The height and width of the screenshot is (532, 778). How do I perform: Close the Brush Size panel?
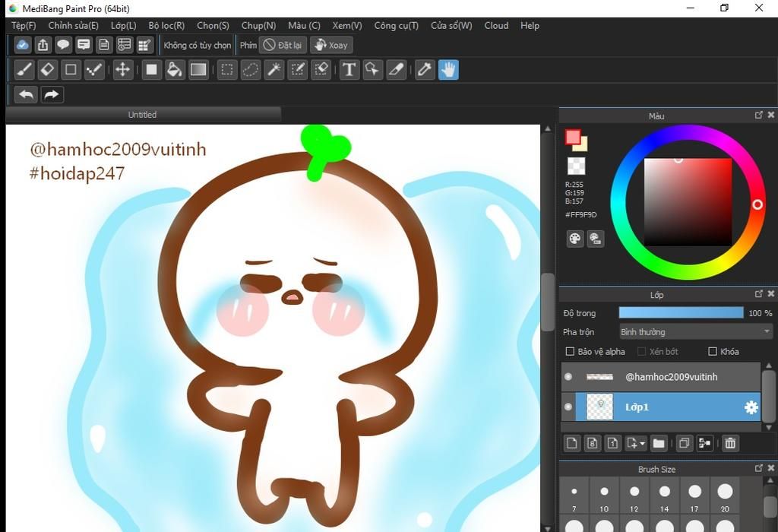[x=771, y=468]
